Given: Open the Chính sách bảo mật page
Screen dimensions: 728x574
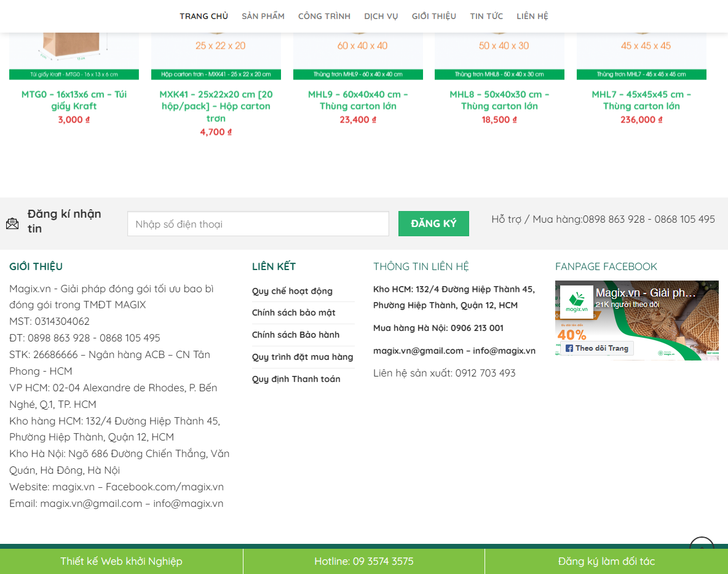Looking at the screenshot, I should click(x=293, y=313).
